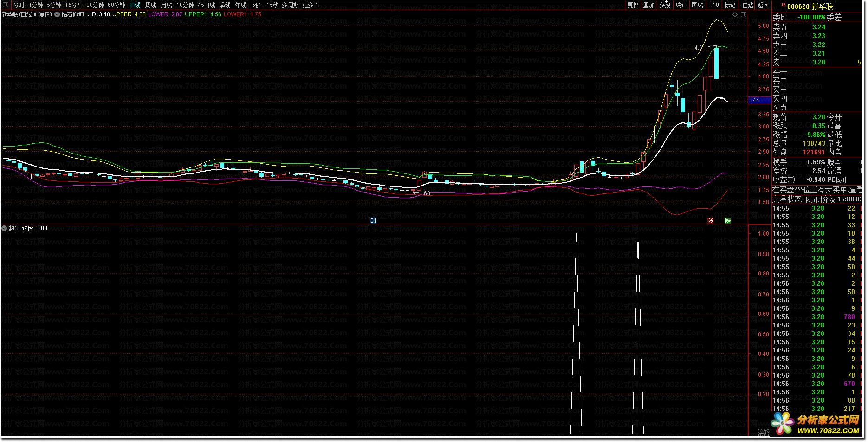Switch to the 分时 intraday tab
This screenshot has width=868, height=442.
[x=19, y=5]
